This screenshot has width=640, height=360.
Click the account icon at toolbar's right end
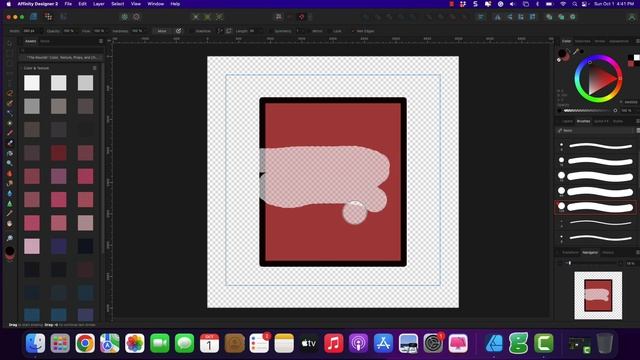[632, 17]
